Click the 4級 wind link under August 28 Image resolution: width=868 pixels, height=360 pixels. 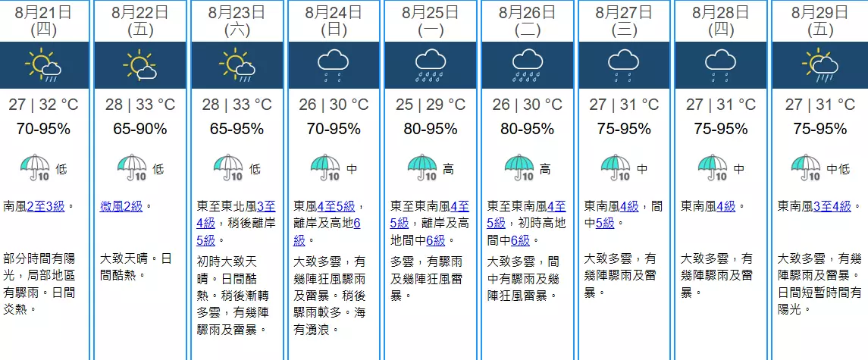tap(726, 206)
